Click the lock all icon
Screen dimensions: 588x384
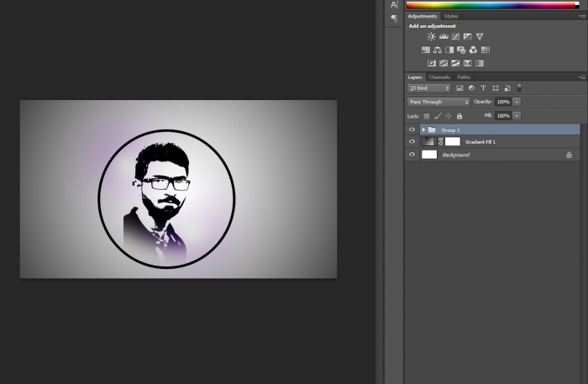(459, 115)
